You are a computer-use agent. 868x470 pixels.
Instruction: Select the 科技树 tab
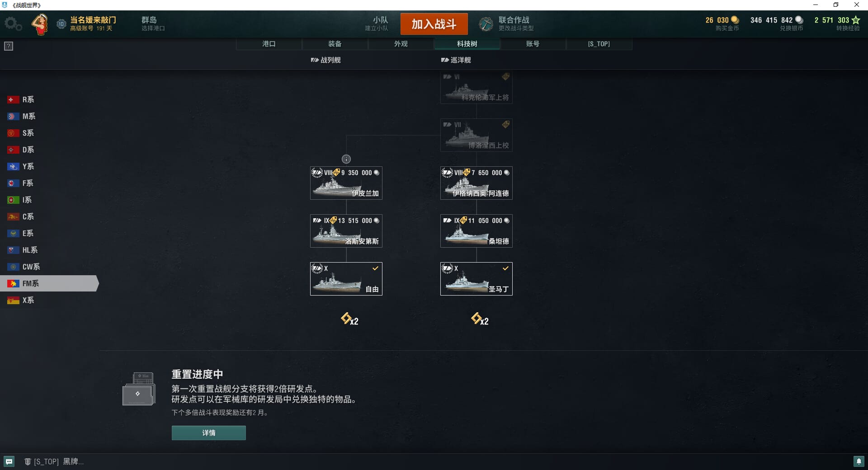[x=467, y=44]
